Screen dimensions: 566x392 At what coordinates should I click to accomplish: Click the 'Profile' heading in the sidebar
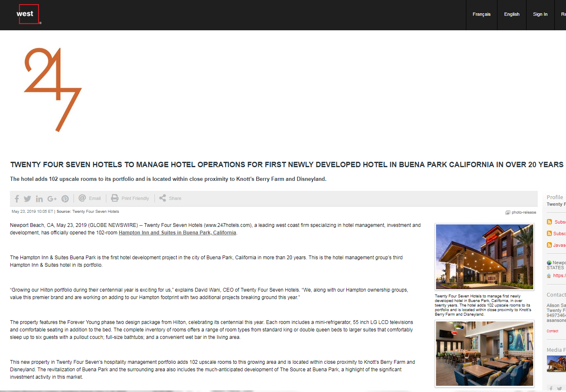(x=555, y=197)
